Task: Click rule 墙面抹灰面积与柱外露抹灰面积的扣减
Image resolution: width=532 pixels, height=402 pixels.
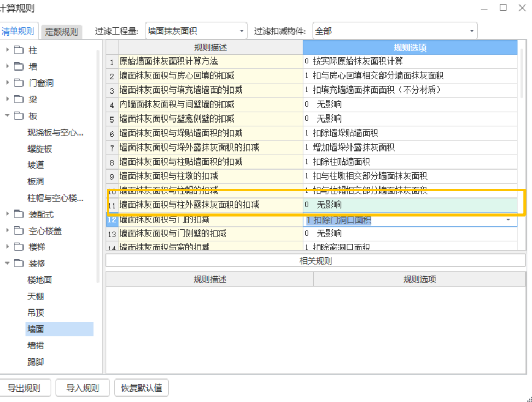Action: (210, 205)
